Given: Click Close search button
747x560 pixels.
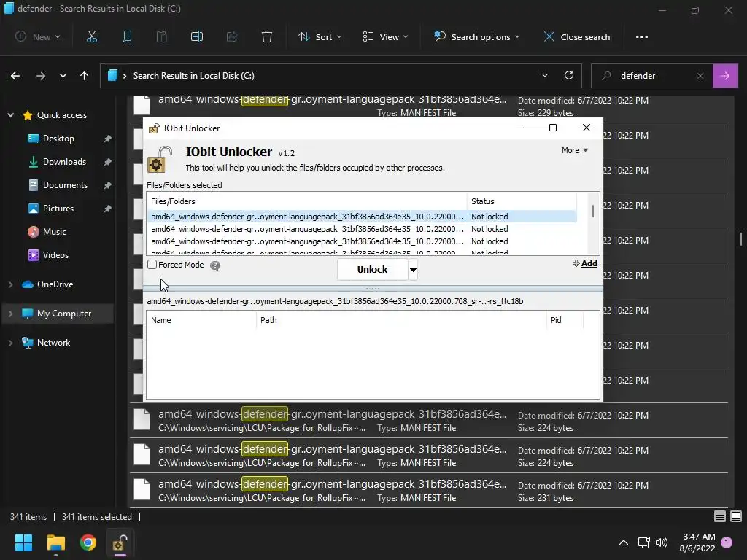Looking at the screenshot, I should [x=577, y=36].
